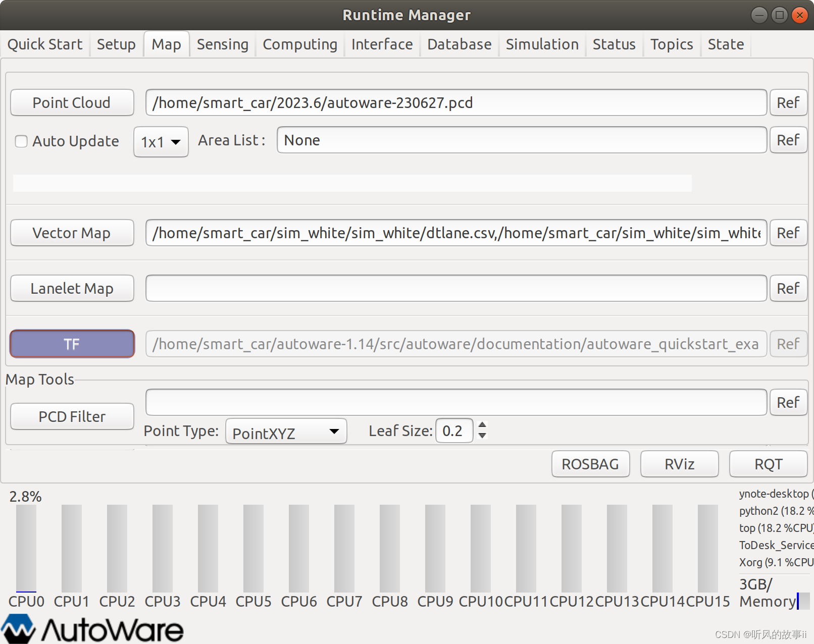The image size is (814, 644).
Task: Open the ROSBAG tool
Action: pyautogui.click(x=590, y=464)
